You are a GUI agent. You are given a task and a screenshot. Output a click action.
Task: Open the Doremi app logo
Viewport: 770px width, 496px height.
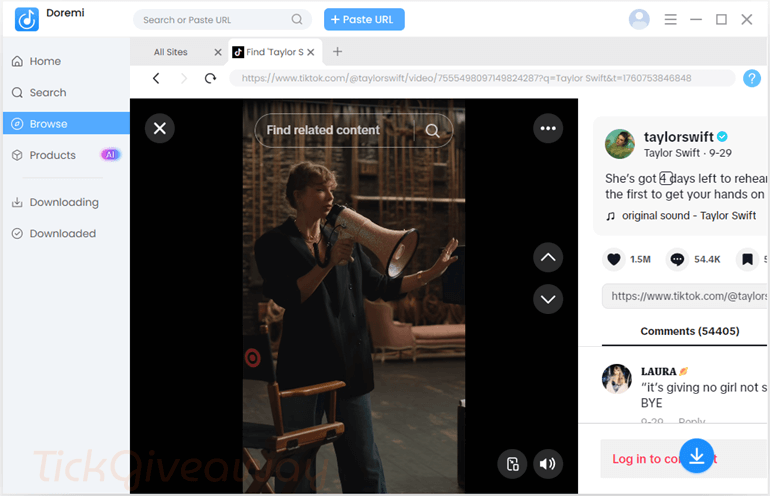(27, 19)
